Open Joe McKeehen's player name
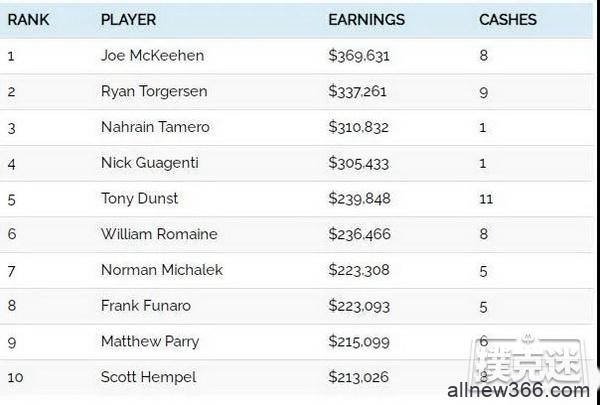 click(152, 56)
